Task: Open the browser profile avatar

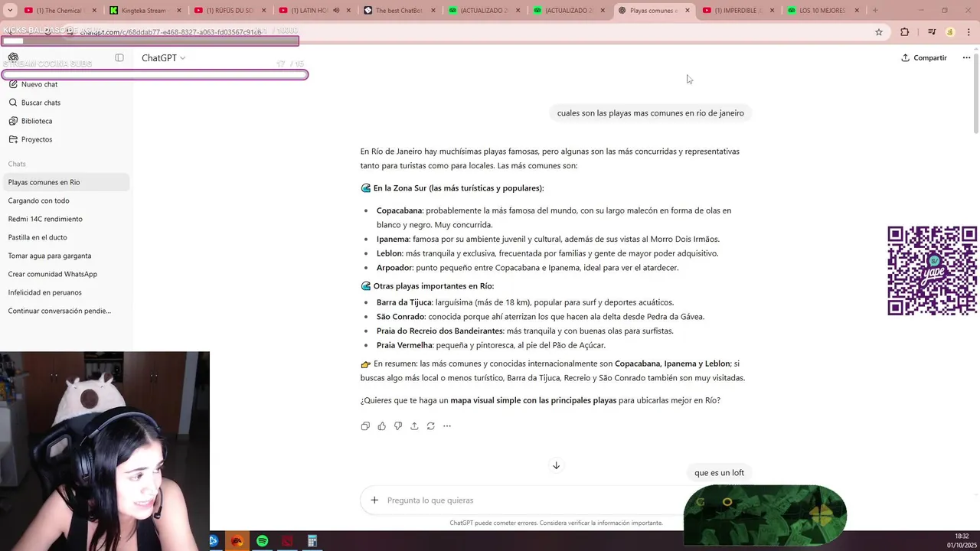Action: pos(950,32)
